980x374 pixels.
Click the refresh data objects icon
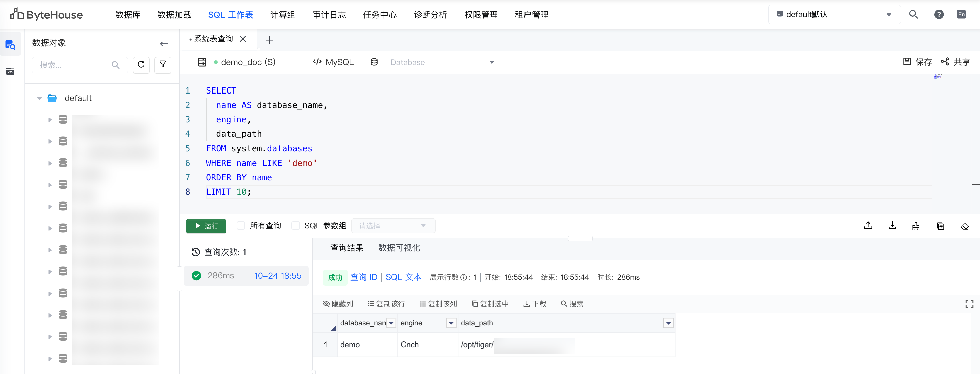pyautogui.click(x=141, y=65)
